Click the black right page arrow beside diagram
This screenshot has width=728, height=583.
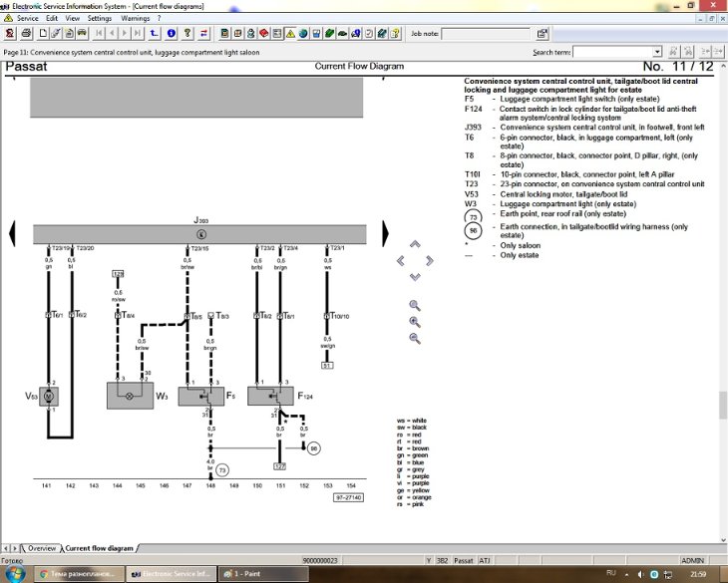click(x=385, y=233)
